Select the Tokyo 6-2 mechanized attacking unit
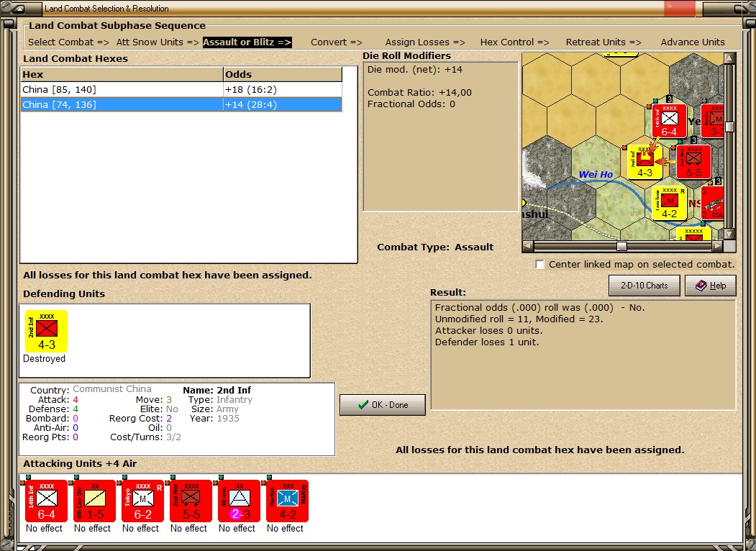The width and height of the screenshot is (756, 551). (x=142, y=501)
